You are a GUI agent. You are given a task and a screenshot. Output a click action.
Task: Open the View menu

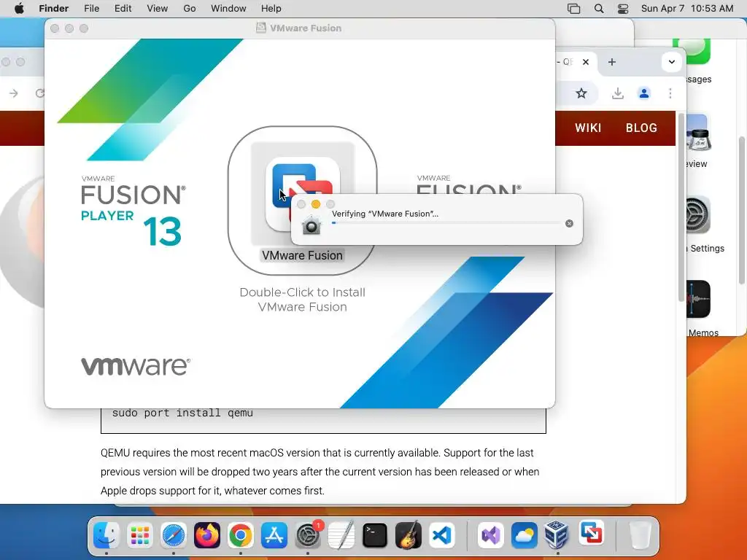(158, 8)
